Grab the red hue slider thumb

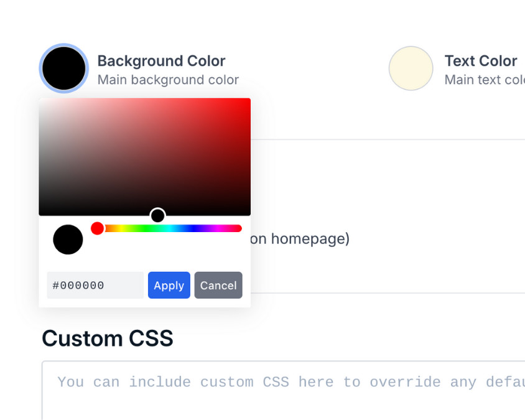click(x=97, y=228)
